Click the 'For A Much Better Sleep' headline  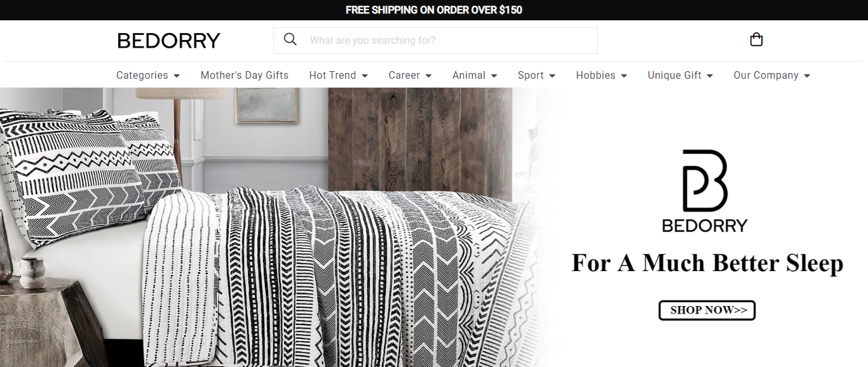point(707,263)
